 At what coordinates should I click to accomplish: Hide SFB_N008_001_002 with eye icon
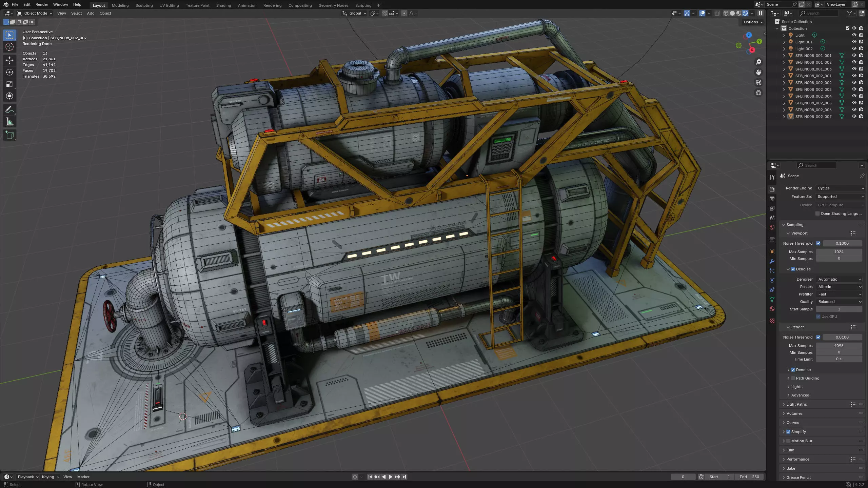(854, 62)
